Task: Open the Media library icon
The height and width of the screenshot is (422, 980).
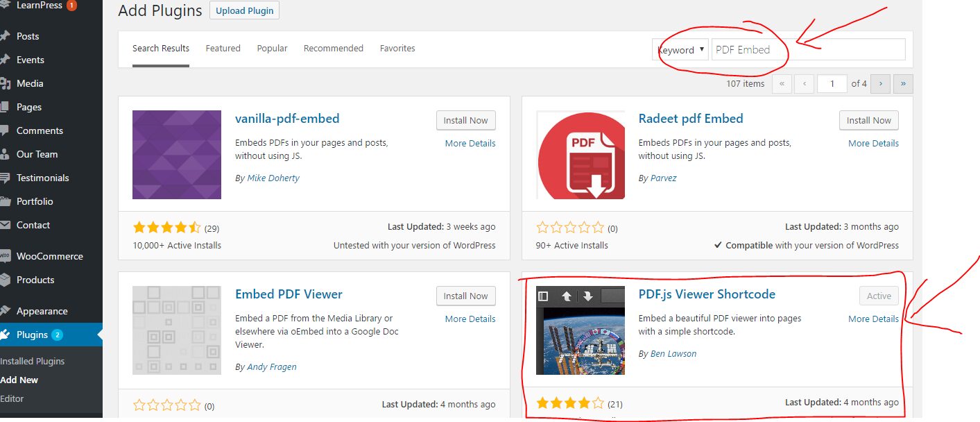Action: pyautogui.click(x=4, y=83)
